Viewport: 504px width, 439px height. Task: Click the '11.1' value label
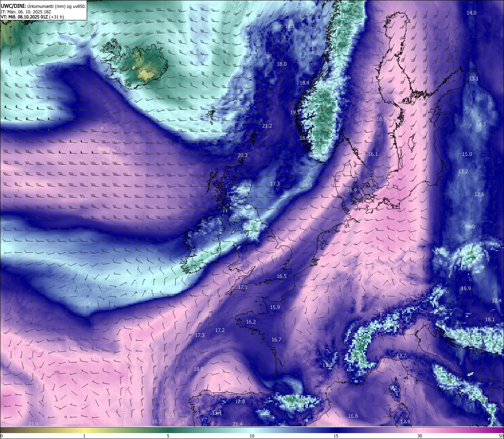click(x=217, y=413)
